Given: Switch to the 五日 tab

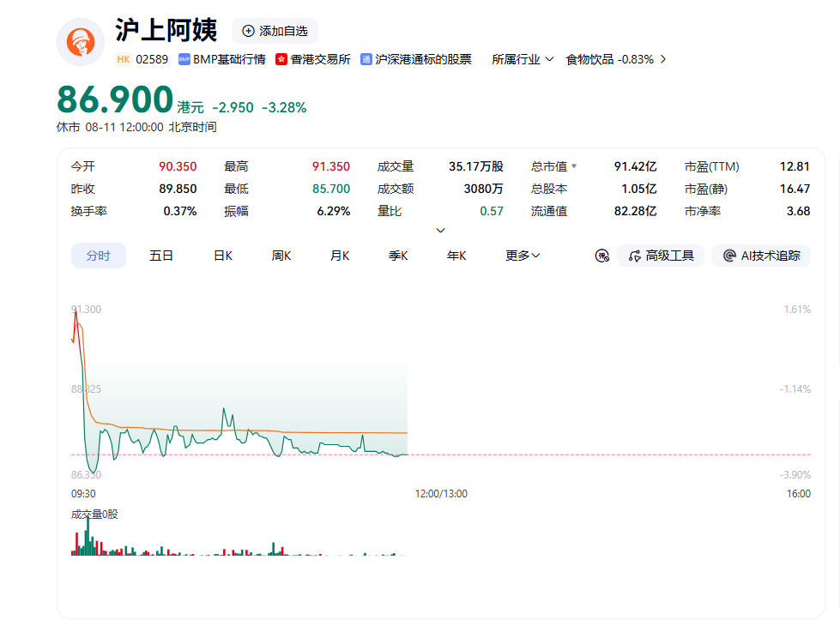Looking at the screenshot, I should coord(161,256).
